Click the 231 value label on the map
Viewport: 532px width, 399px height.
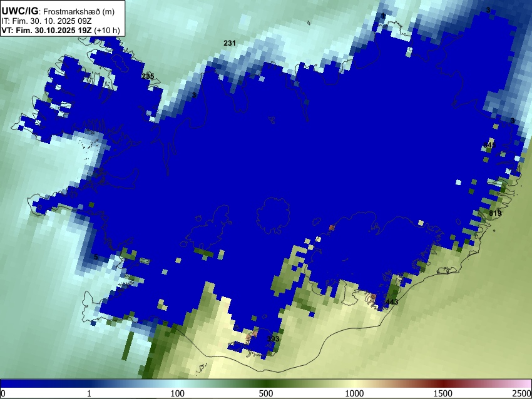(230, 43)
